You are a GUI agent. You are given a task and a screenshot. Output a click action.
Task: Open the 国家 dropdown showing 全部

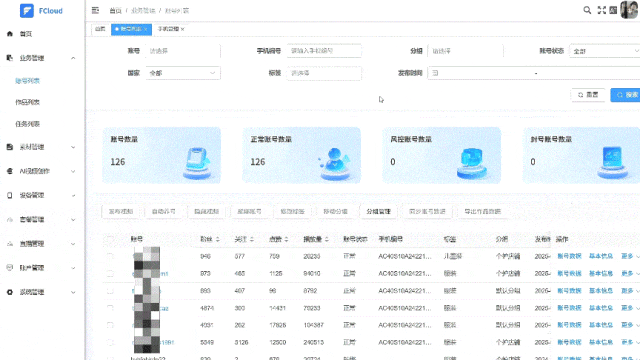pyautogui.click(x=183, y=73)
